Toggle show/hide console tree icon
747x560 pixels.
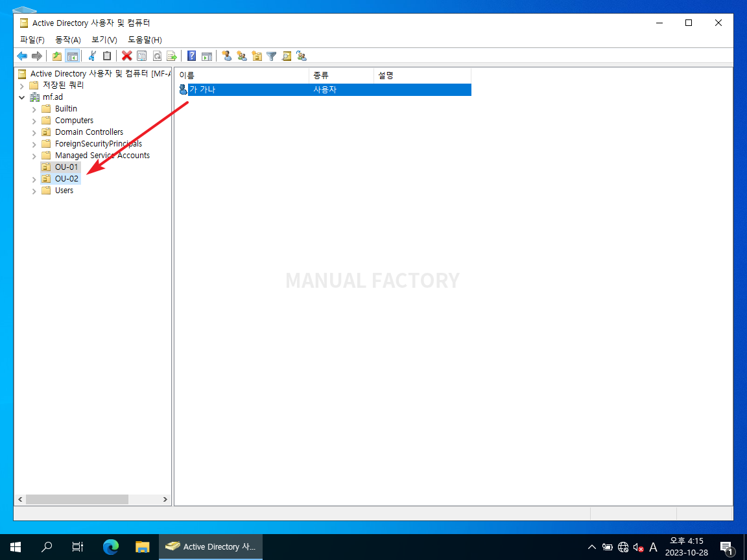72,56
